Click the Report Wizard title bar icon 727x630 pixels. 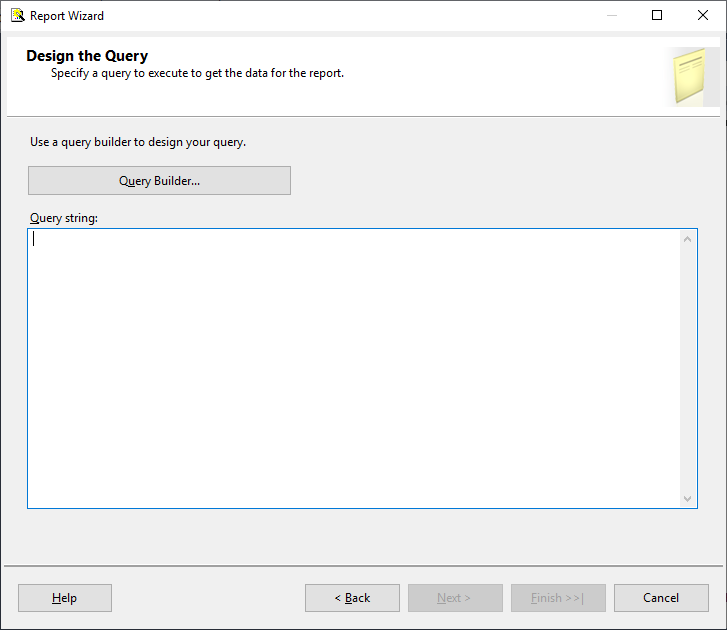pyautogui.click(x=18, y=15)
